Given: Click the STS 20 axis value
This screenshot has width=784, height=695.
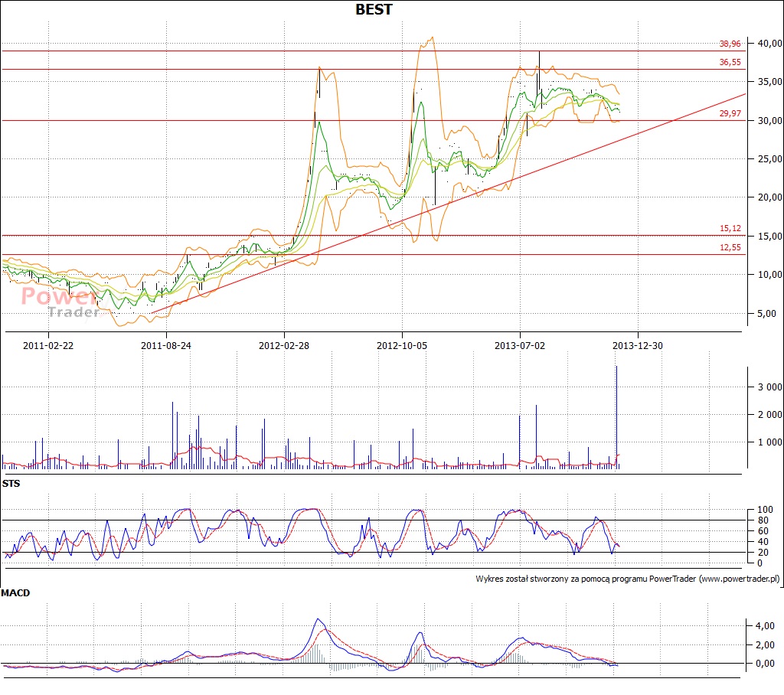Looking at the screenshot, I should coord(763,553).
